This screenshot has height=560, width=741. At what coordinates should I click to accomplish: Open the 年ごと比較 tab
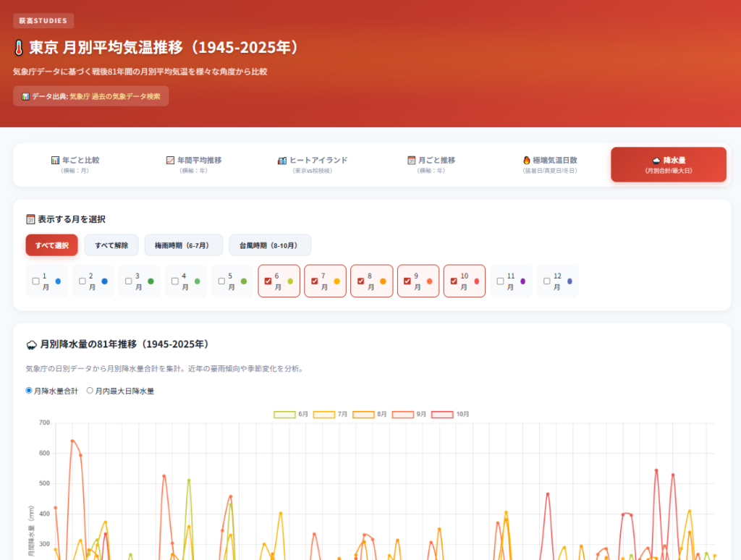(75, 164)
